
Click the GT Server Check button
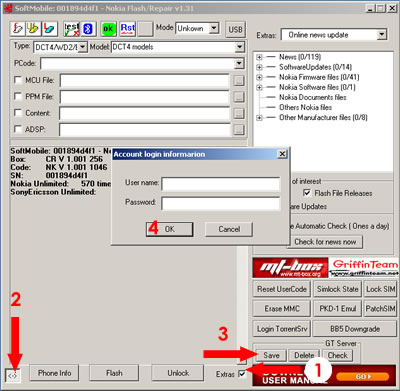pos(337,355)
